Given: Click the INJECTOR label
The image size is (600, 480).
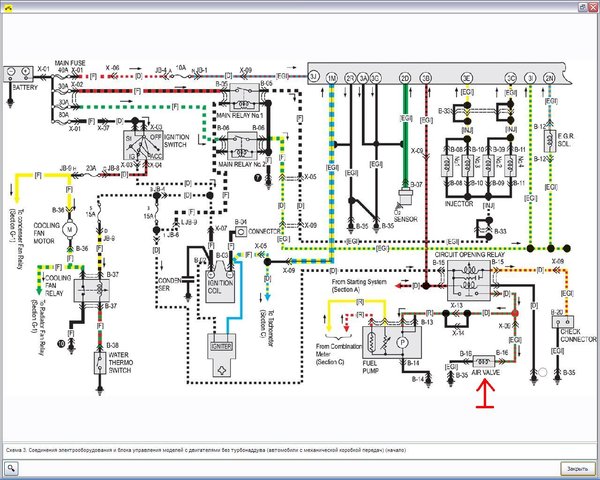Looking at the screenshot, I should [459, 204].
